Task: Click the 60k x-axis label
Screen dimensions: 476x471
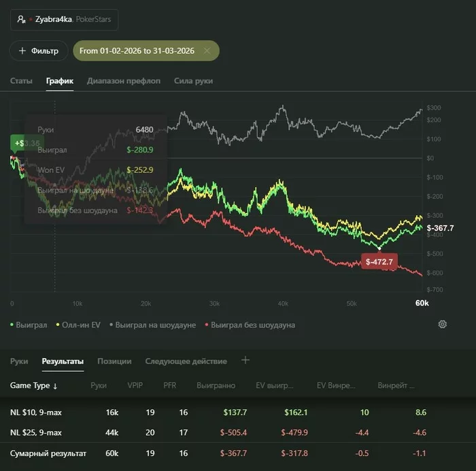Action: click(x=422, y=303)
